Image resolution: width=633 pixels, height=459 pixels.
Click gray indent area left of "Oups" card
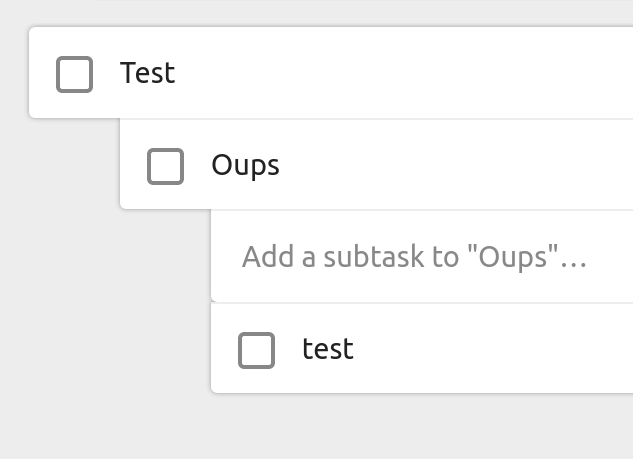[x=70, y=165]
